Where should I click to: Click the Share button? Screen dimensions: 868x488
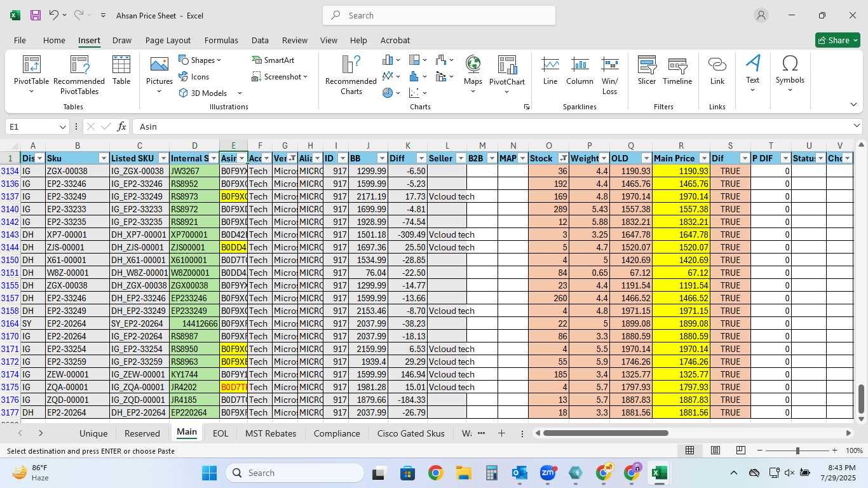[x=837, y=40]
